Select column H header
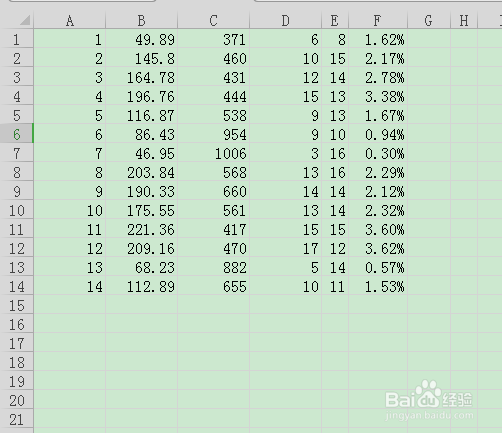 click(x=464, y=21)
